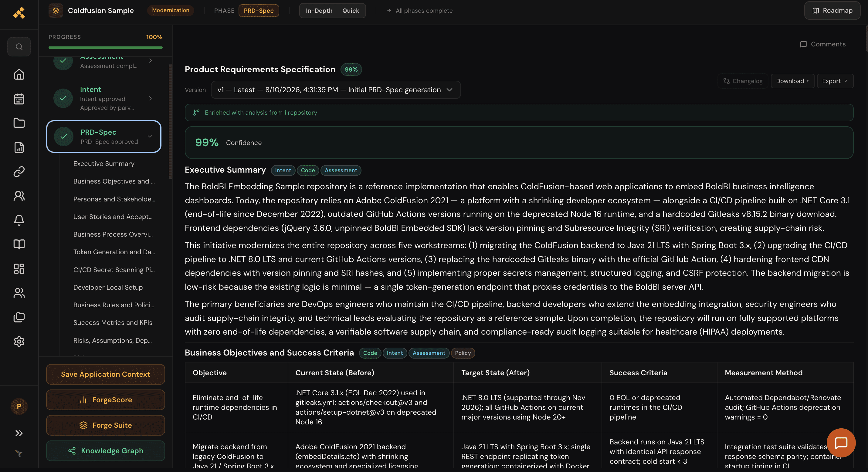Image resolution: width=868 pixels, height=472 pixels.
Task: Switch to In-Depth mode
Action: (x=319, y=10)
